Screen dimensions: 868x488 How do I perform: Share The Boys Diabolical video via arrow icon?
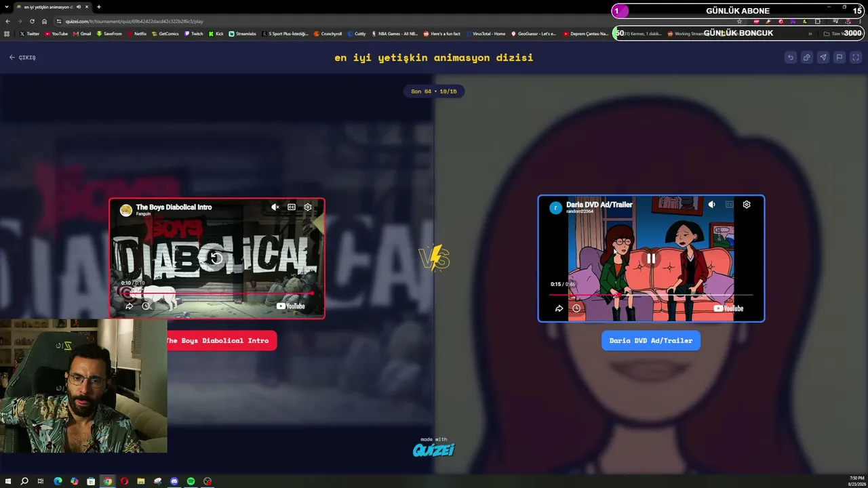(x=129, y=306)
